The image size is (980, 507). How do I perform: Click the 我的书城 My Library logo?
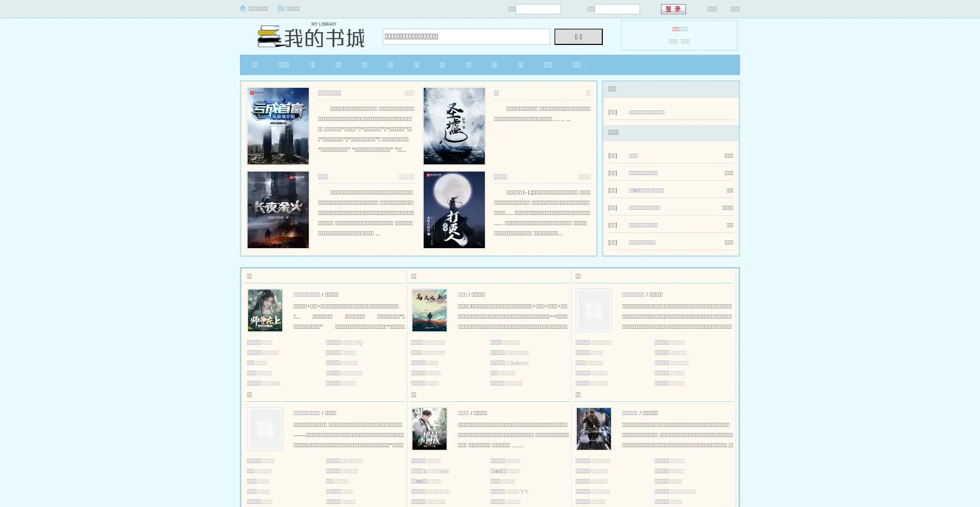[311, 36]
